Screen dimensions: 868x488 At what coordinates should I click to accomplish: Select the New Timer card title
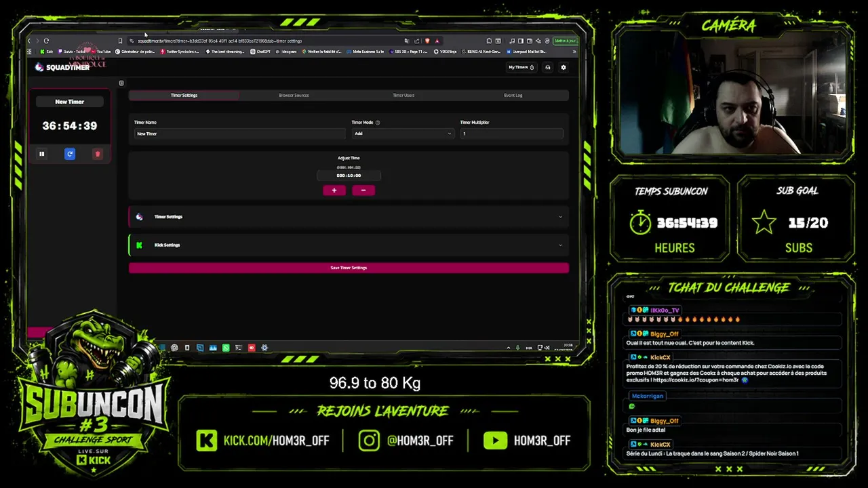[70, 102]
